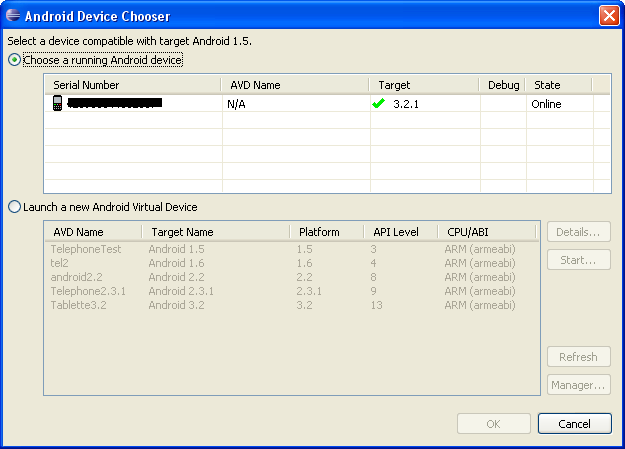
Task: Click the API level 13 cell
Action: (376, 305)
